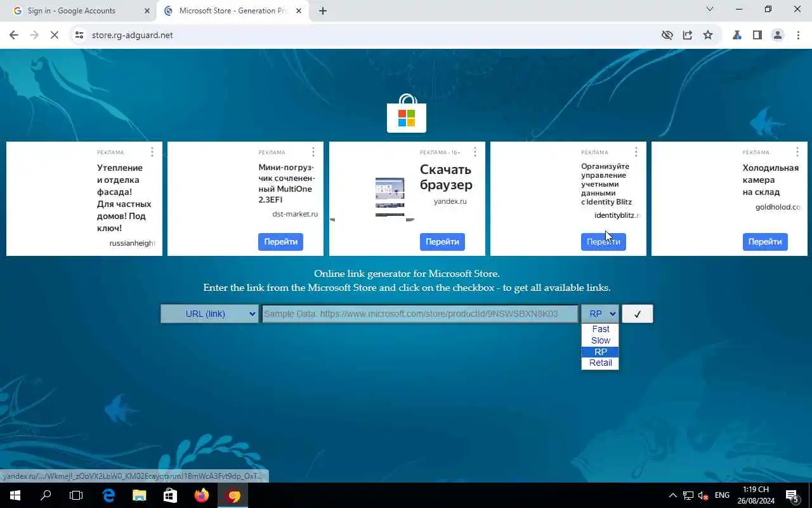Click the muted volume tray icon
812x508 pixels.
click(703, 495)
